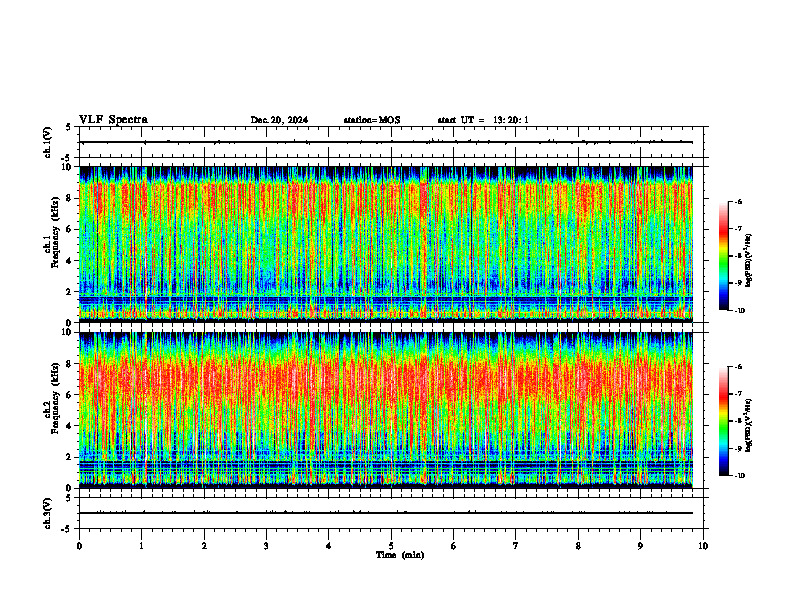
Task: Click the 'Time (min)' axis title
Action: (400, 555)
